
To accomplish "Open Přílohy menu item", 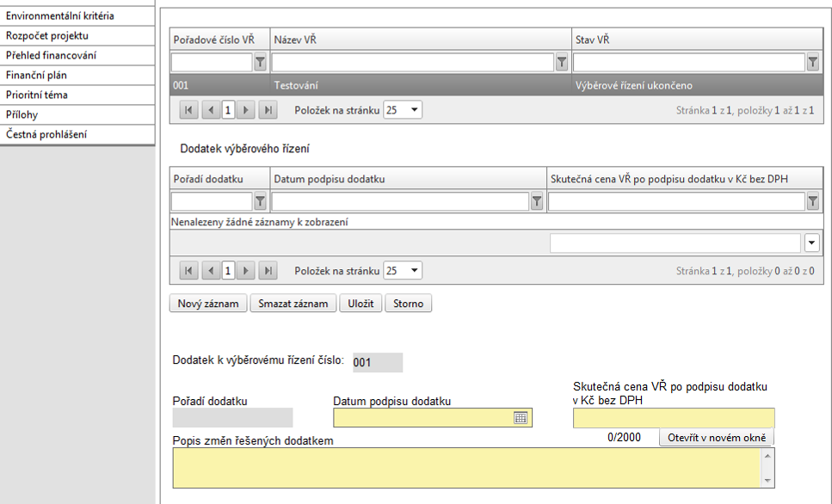I will (77, 114).
